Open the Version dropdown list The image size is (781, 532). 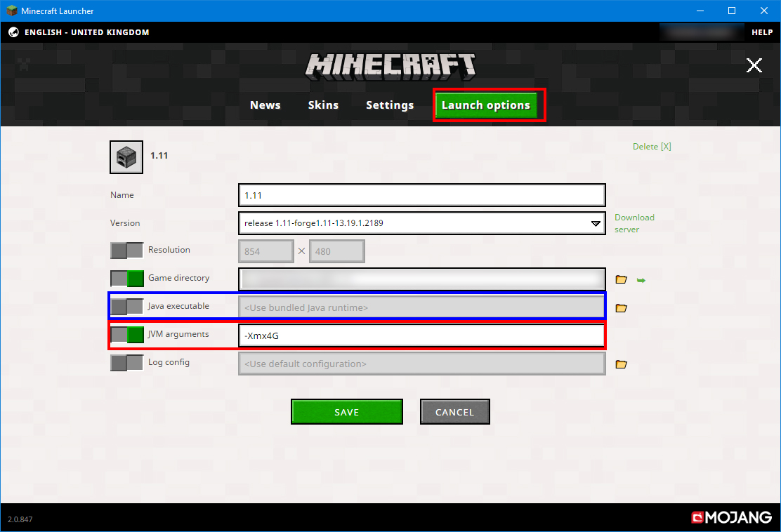click(x=422, y=223)
